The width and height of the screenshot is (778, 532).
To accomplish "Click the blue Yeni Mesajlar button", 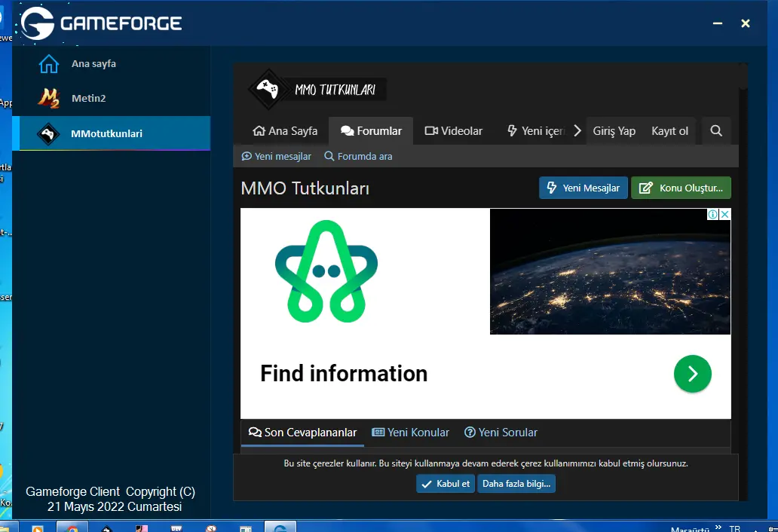I will coord(583,188).
